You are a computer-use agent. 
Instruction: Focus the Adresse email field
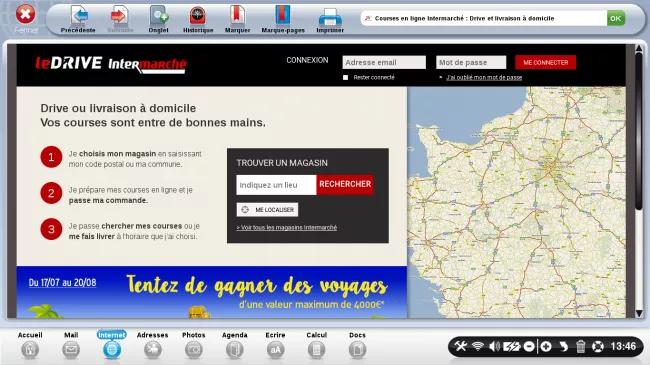point(384,62)
